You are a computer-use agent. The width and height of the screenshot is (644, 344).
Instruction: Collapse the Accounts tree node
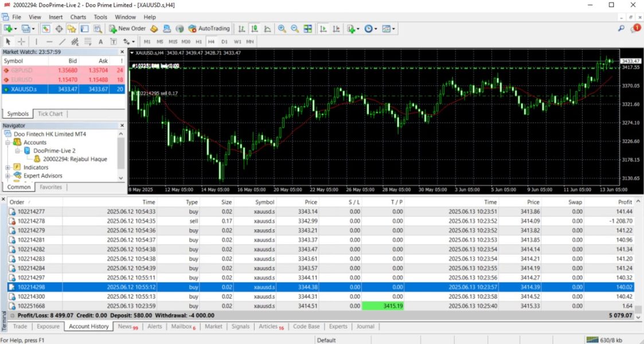click(x=8, y=142)
